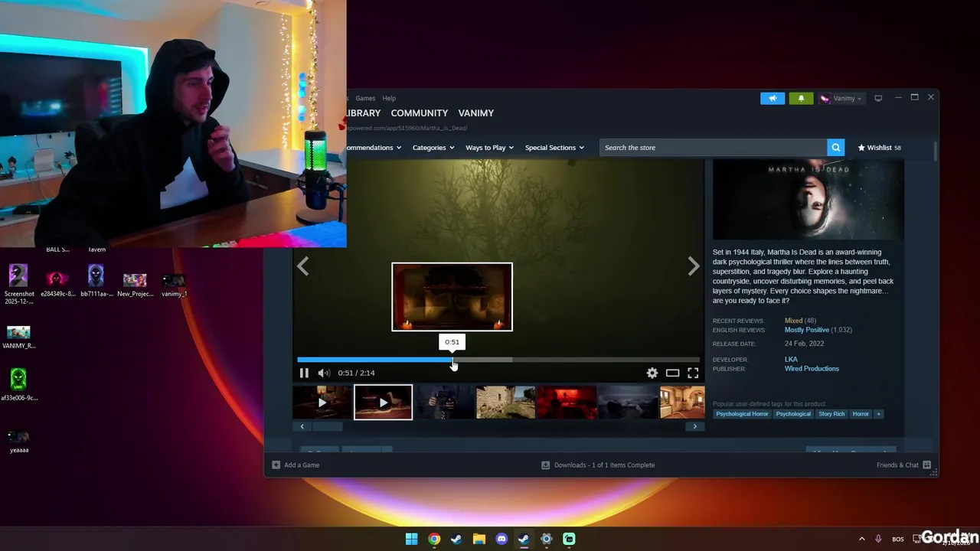Select the VANIMY_R desktop file
Screen dimensions: 980x551
(x=18, y=337)
